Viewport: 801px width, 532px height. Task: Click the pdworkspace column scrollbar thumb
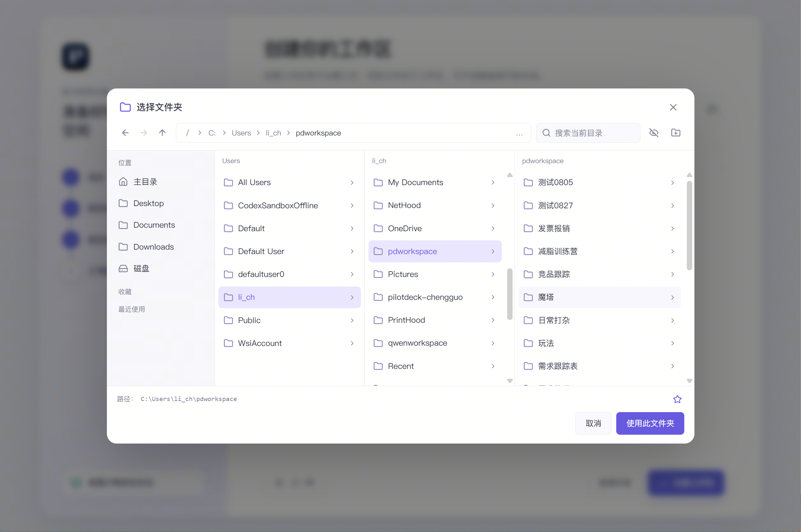(x=689, y=225)
